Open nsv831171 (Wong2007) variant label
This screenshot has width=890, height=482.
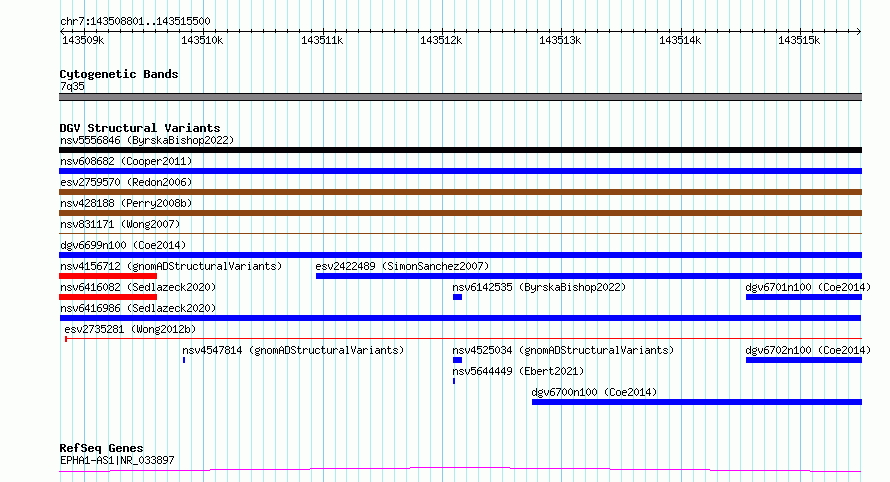(x=120, y=224)
